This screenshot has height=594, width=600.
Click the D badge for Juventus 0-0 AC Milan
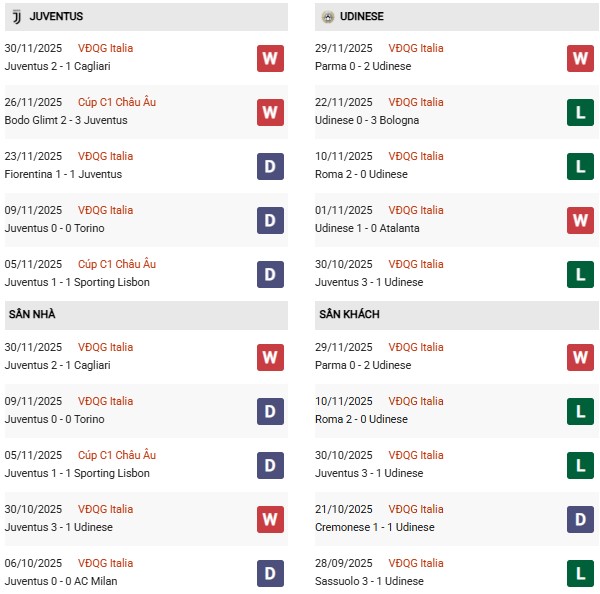(270, 573)
